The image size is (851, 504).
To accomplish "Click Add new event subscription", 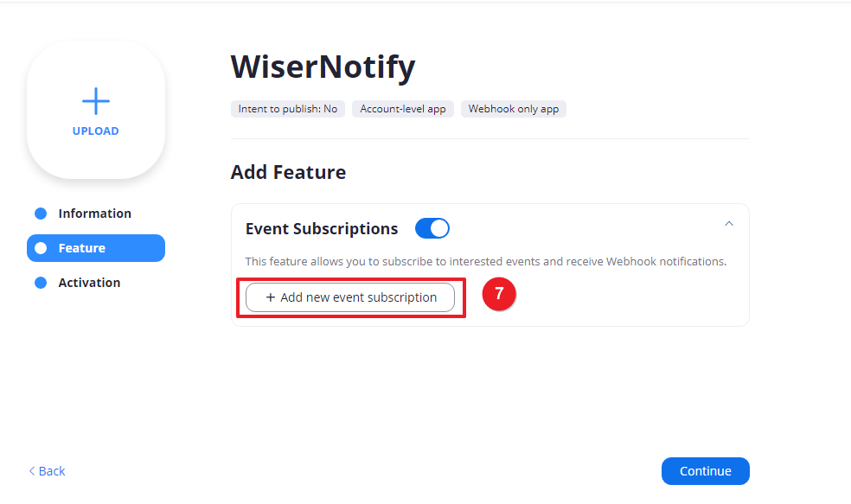I will point(350,297).
